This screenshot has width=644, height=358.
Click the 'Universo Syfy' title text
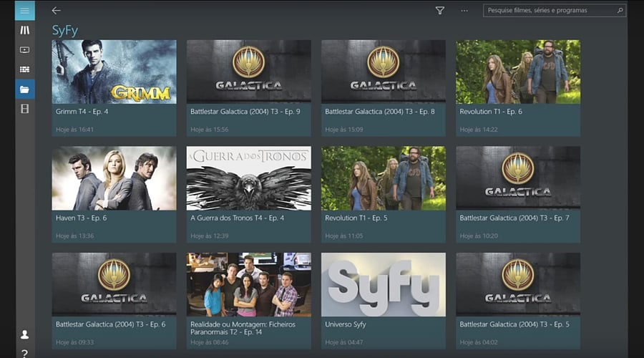pyautogui.click(x=346, y=324)
